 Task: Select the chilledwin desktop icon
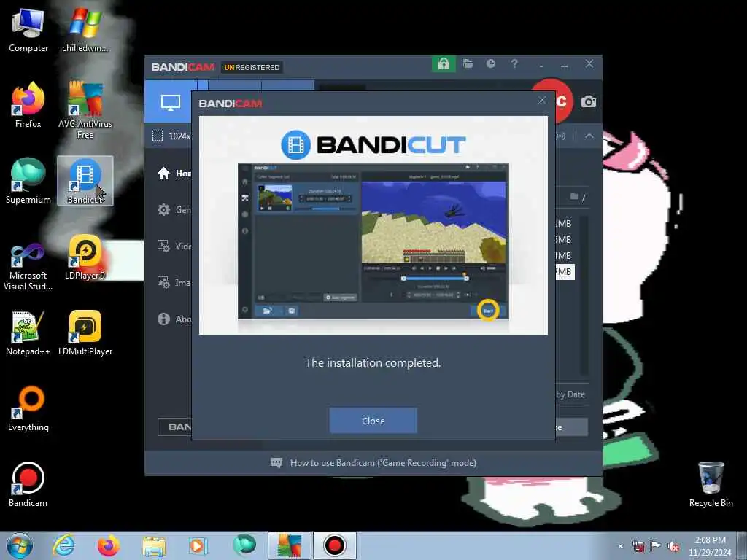85,29
